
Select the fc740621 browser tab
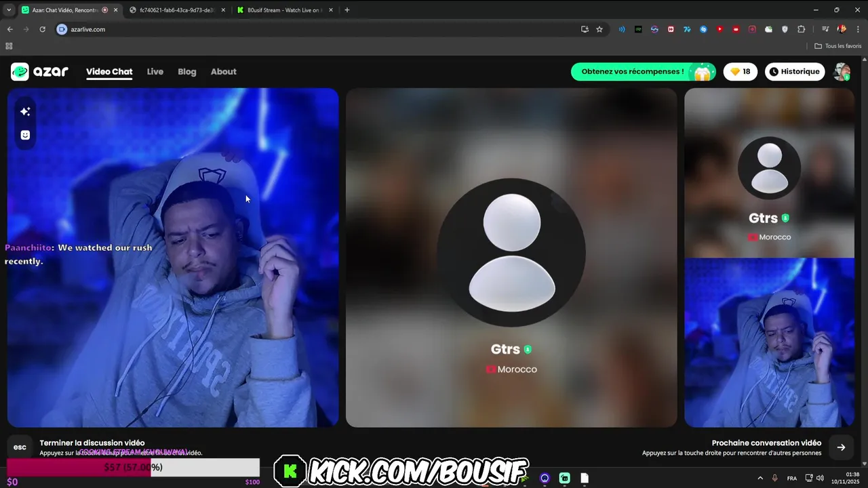(177, 10)
